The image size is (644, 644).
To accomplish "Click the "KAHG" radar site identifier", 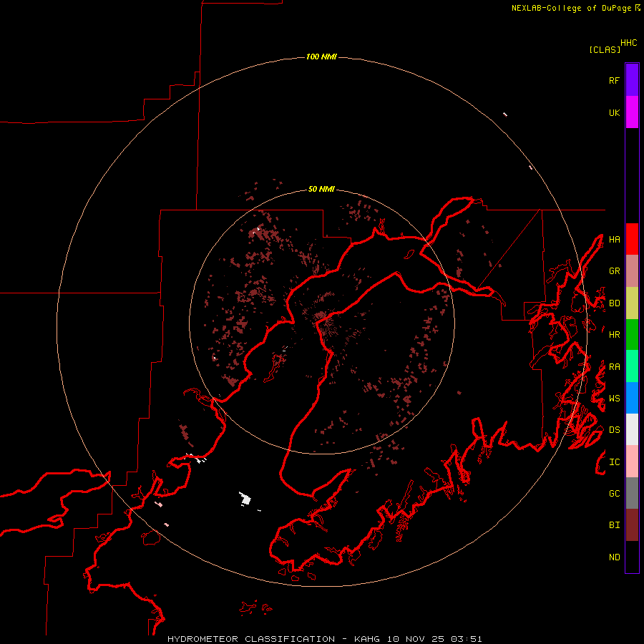I will (367, 639).
